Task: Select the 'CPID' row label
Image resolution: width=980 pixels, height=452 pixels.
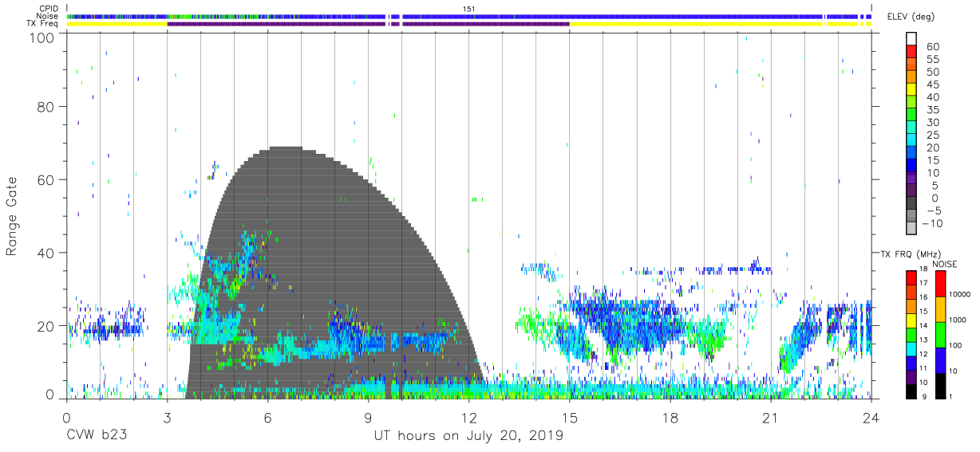Action: tap(48, 8)
